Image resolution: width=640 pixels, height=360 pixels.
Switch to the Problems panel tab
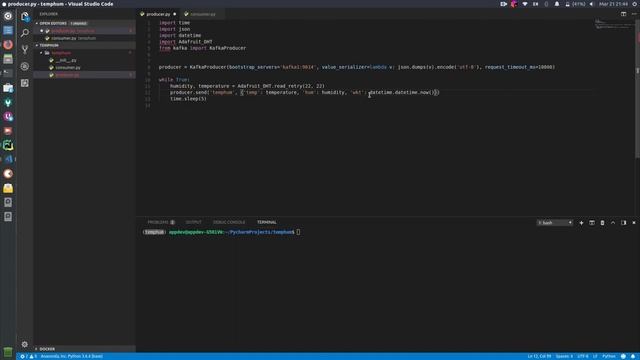(161, 222)
